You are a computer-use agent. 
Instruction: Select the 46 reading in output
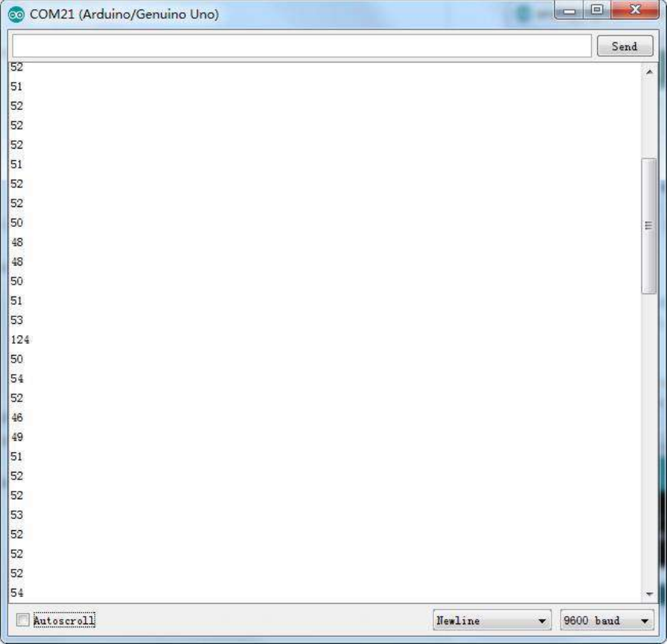(x=17, y=418)
